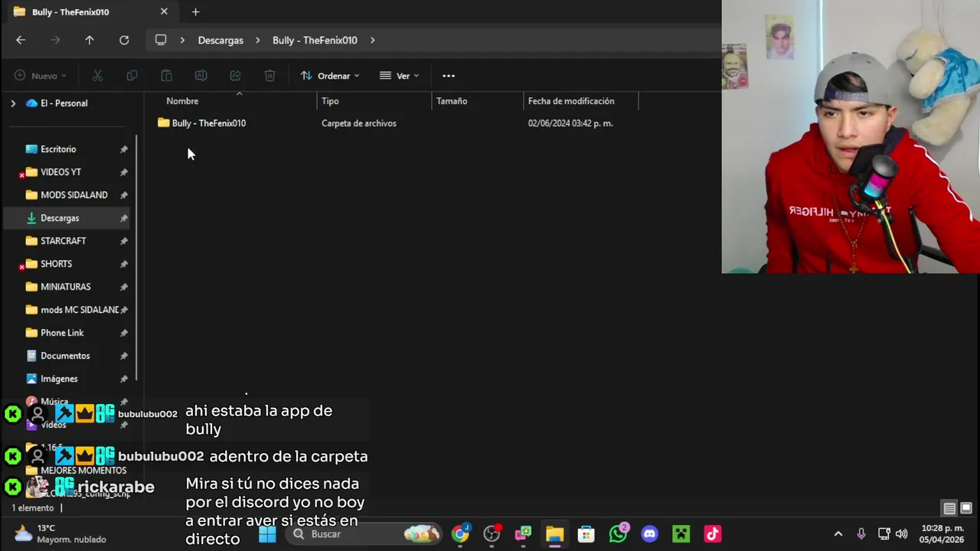Sort by the Nombre column header

pos(182,101)
